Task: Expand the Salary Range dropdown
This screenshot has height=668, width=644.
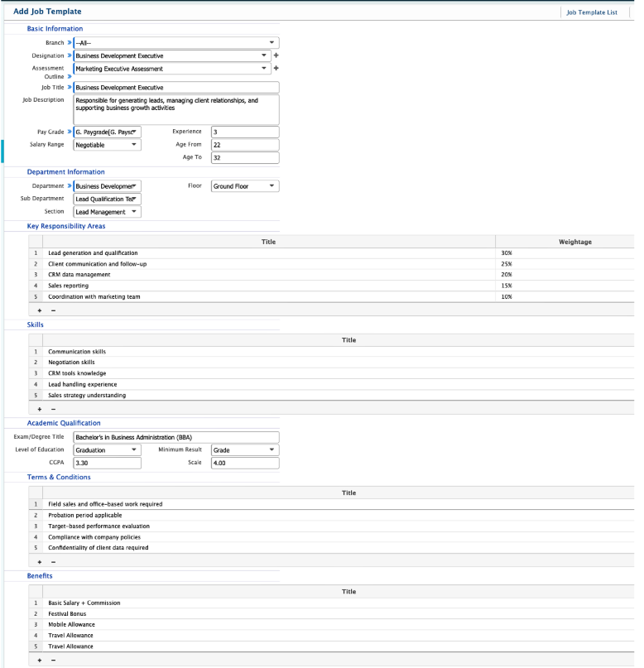Action: 107,145
